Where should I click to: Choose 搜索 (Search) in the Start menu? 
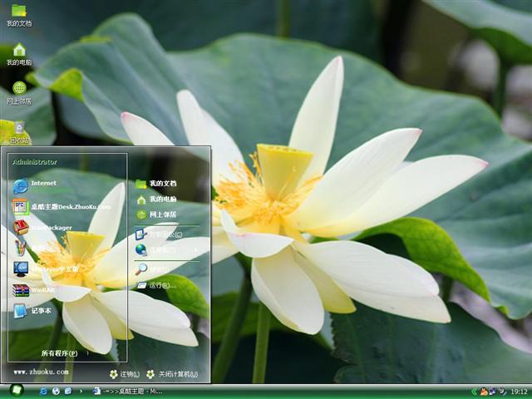click(158, 269)
